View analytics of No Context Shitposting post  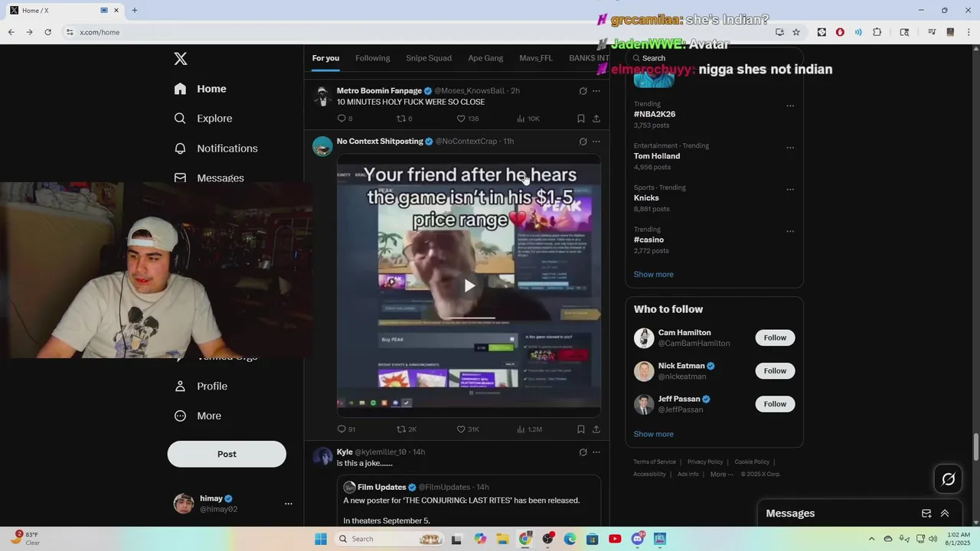[x=528, y=429]
